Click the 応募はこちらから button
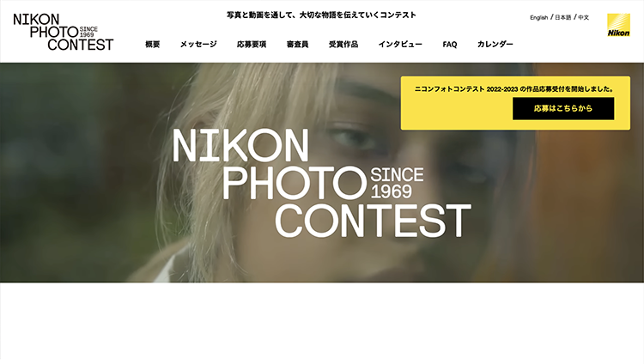The height and width of the screenshot is (364, 644). click(563, 108)
